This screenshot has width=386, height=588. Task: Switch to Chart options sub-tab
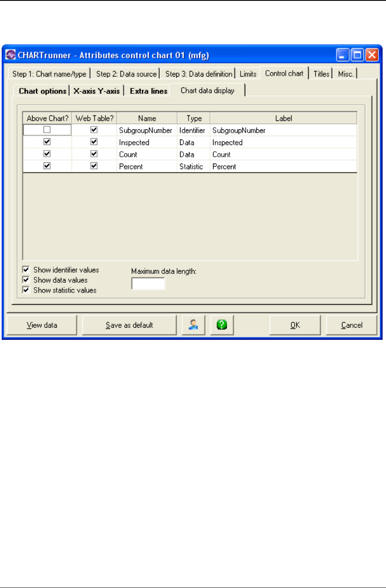(x=43, y=91)
